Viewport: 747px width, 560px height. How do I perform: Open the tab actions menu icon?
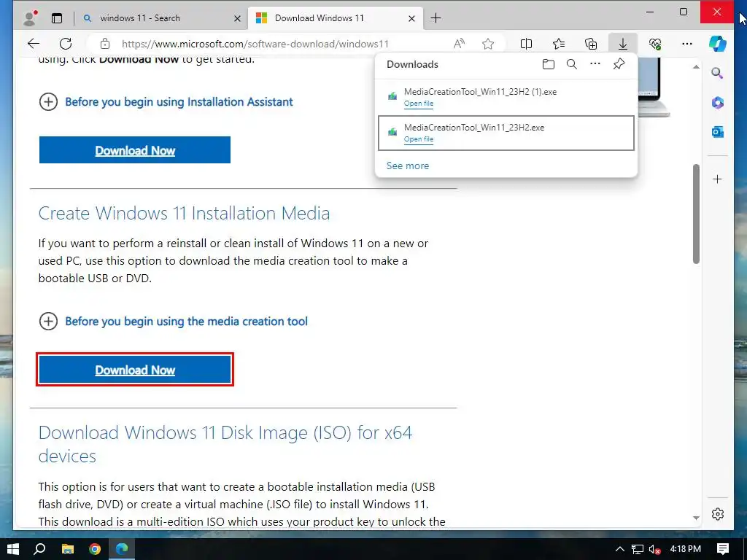57,18
